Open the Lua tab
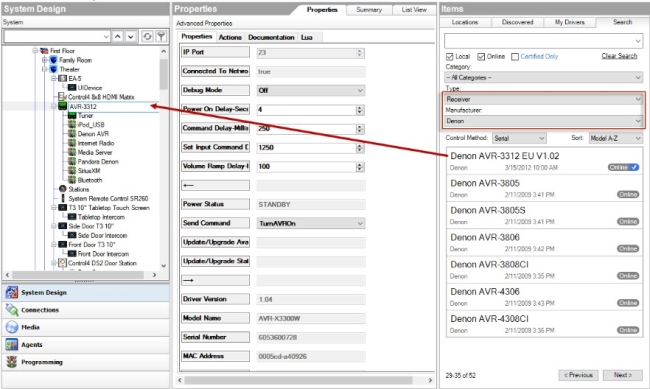The height and width of the screenshot is (389, 650). point(307,37)
